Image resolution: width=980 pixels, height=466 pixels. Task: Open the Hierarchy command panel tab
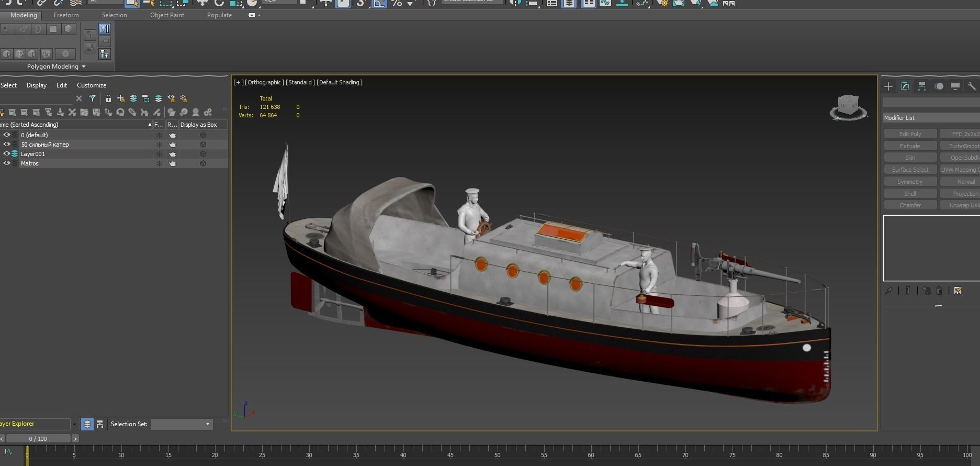(x=922, y=86)
